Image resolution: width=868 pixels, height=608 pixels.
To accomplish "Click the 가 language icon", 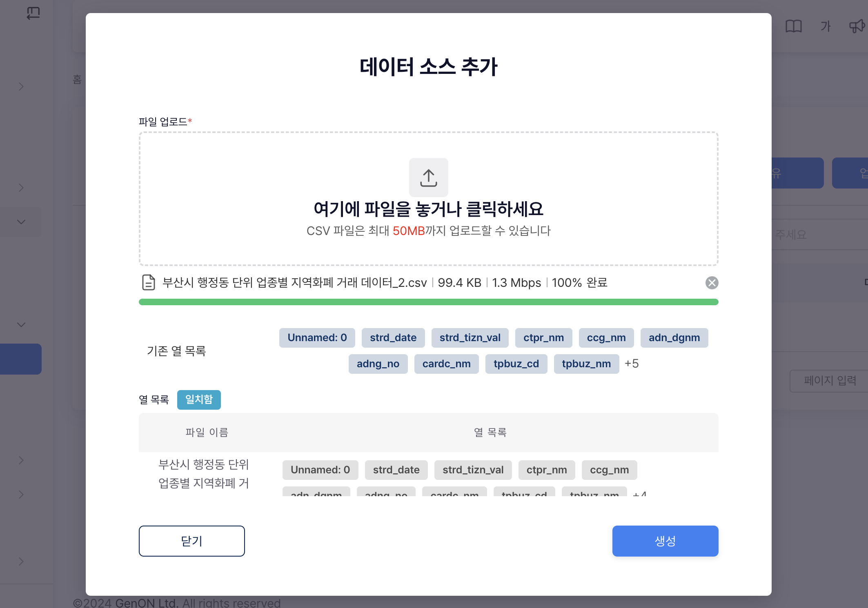I will (x=826, y=27).
